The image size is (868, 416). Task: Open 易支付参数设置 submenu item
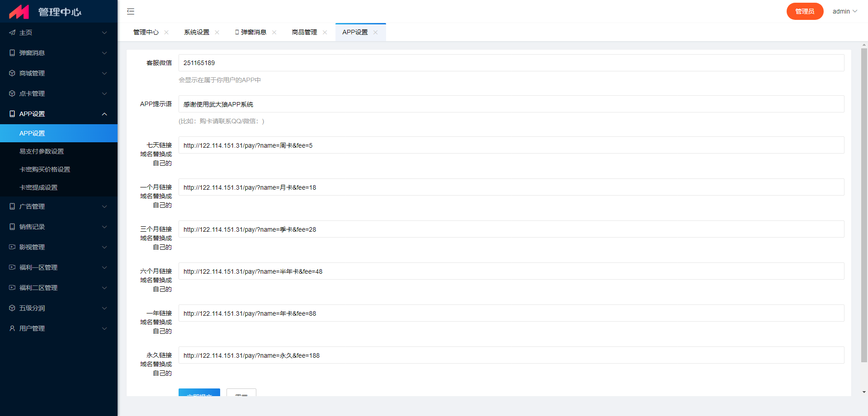42,151
